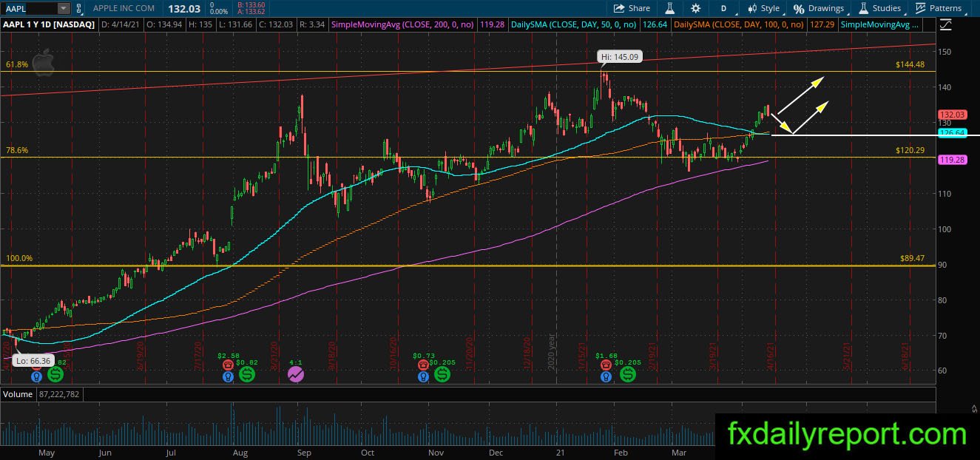Image resolution: width=980 pixels, height=460 pixels.
Task: Click the 61.8% Fibonacci level label
Action: 17,65
